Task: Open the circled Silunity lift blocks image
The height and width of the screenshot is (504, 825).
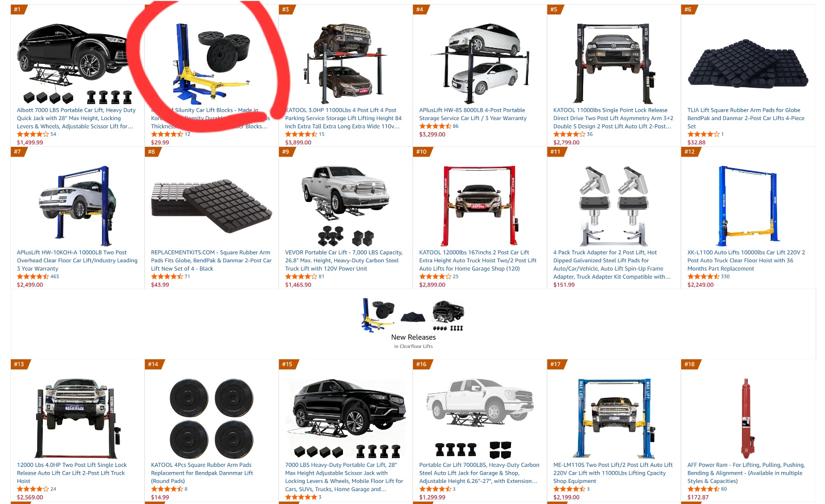Action: coord(211,63)
